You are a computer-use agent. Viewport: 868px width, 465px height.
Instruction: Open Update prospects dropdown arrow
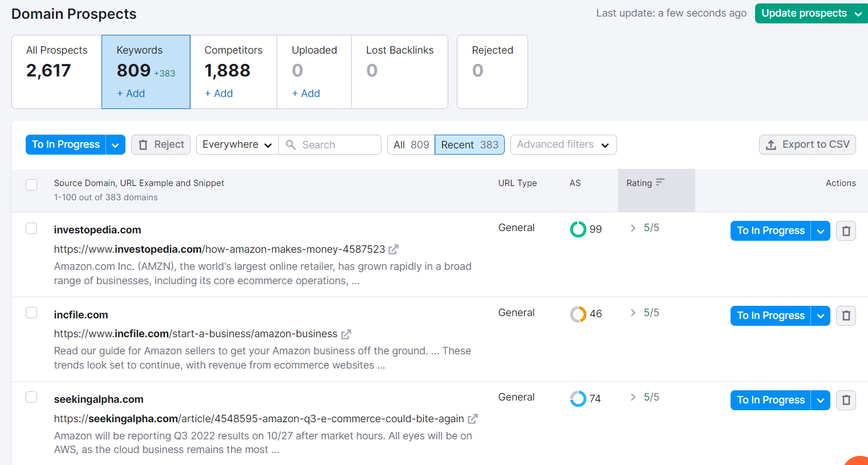click(858, 14)
